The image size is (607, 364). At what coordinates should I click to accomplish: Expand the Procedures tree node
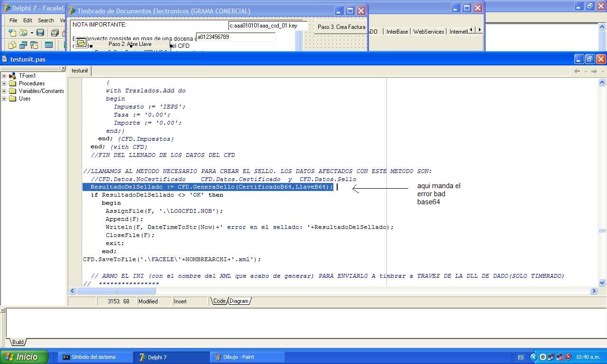[x=4, y=83]
